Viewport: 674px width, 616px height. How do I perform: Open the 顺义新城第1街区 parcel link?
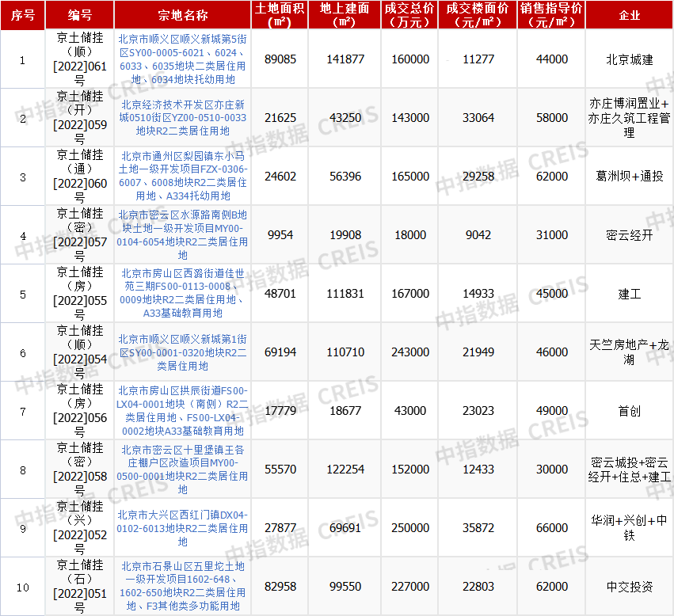coord(182,352)
